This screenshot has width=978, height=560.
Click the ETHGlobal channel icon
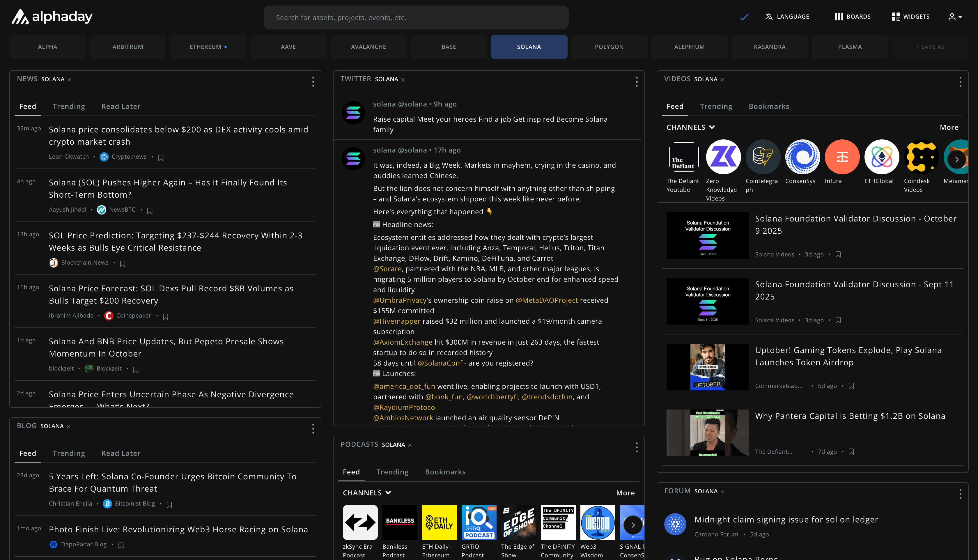coord(881,157)
